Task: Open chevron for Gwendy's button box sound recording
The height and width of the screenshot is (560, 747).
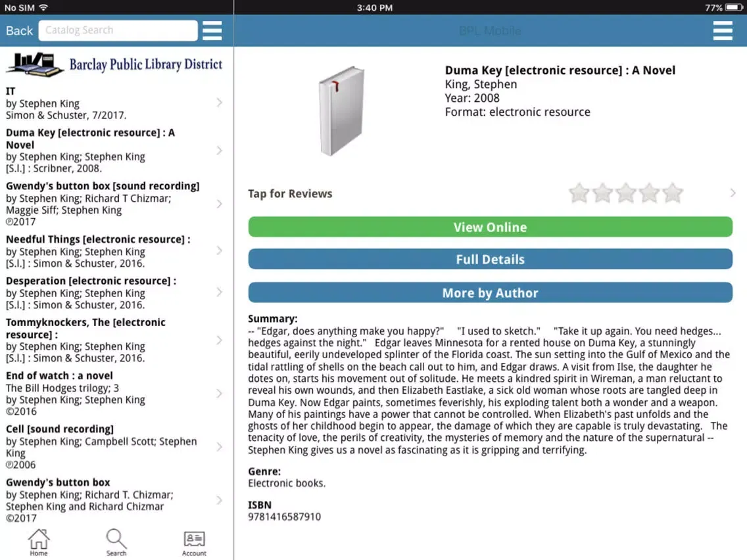Action: pyautogui.click(x=219, y=204)
